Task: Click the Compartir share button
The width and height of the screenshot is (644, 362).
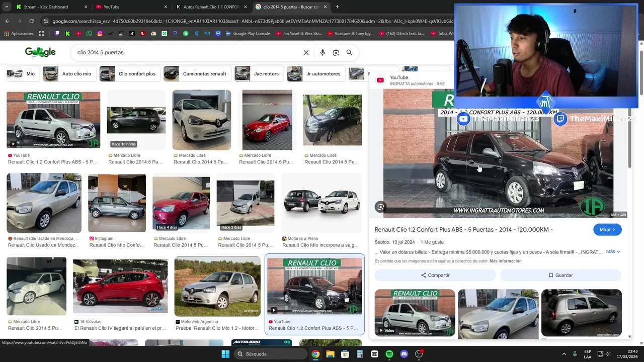Action: 435,275
